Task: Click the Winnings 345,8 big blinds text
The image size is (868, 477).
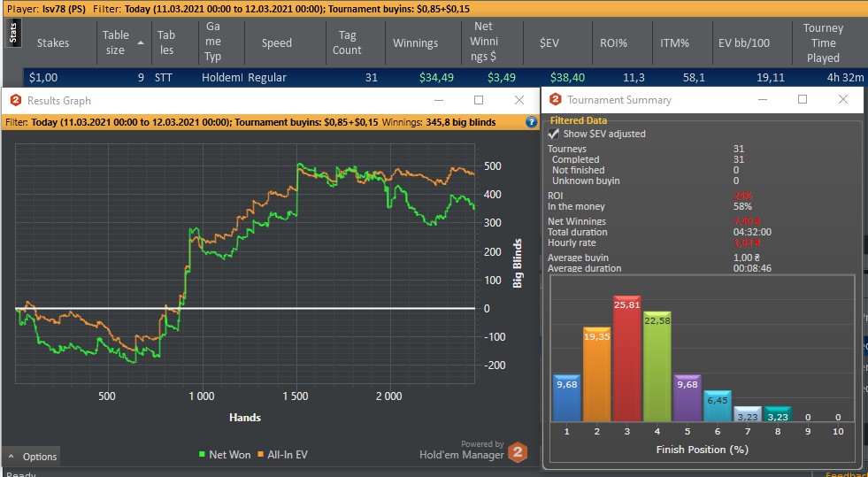Action: (439, 122)
